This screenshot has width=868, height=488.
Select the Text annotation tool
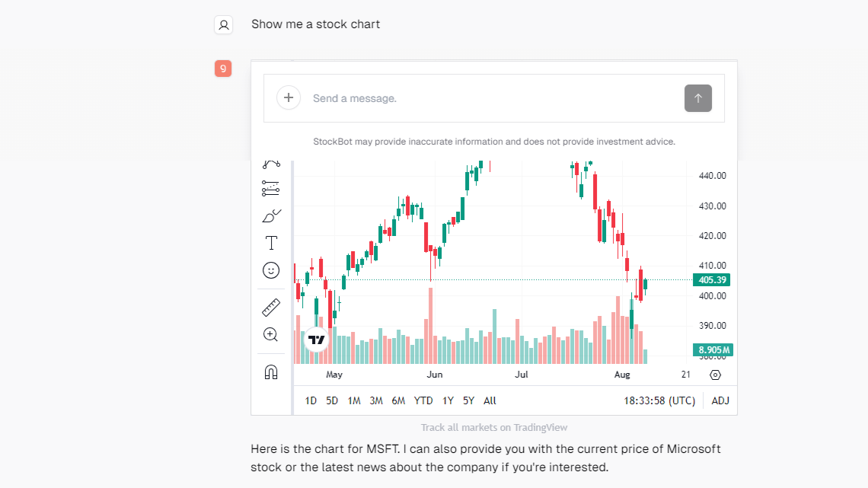tap(271, 243)
